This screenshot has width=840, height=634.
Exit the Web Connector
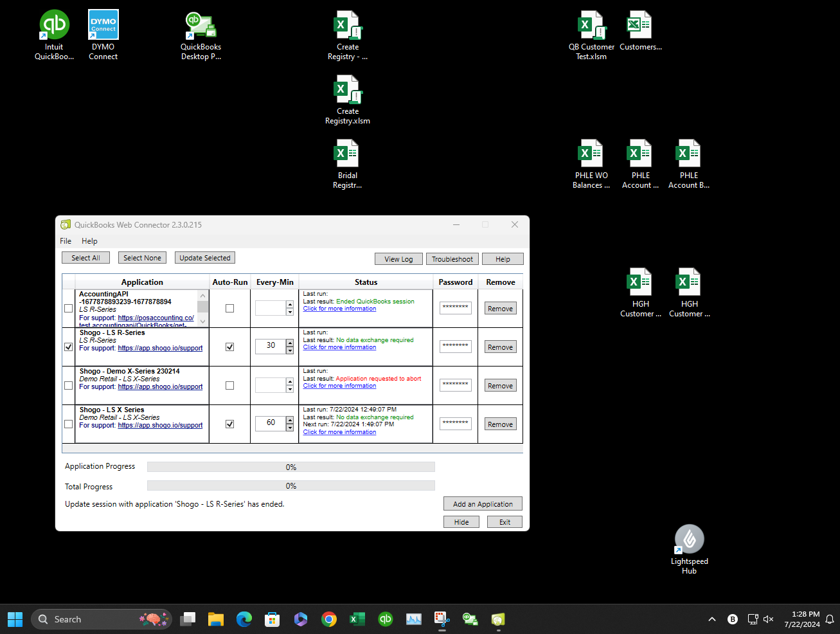click(x=505, y=522)
